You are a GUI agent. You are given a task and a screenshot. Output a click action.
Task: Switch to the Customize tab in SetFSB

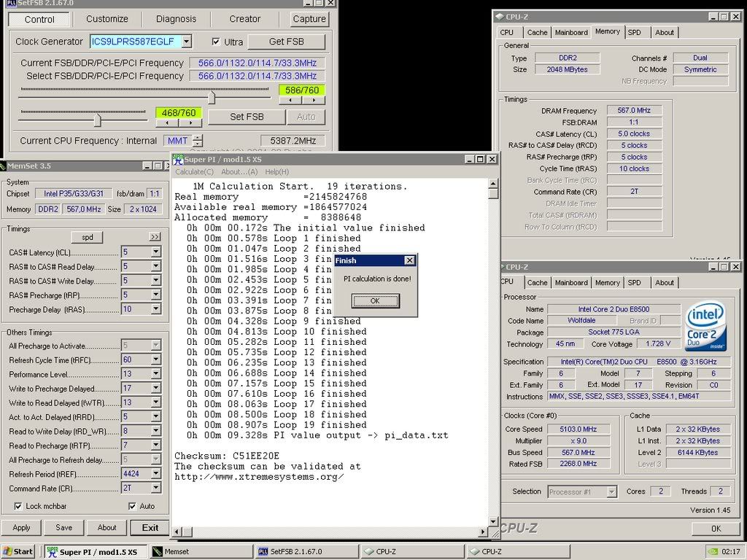tap(107, 19)
